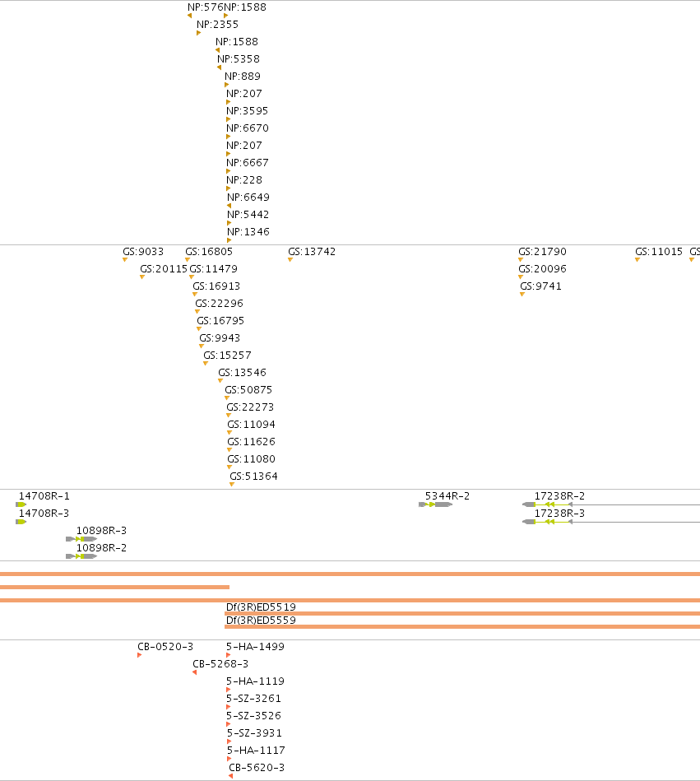Click the GS:15257 insertion triangle

tap(206, 363)
